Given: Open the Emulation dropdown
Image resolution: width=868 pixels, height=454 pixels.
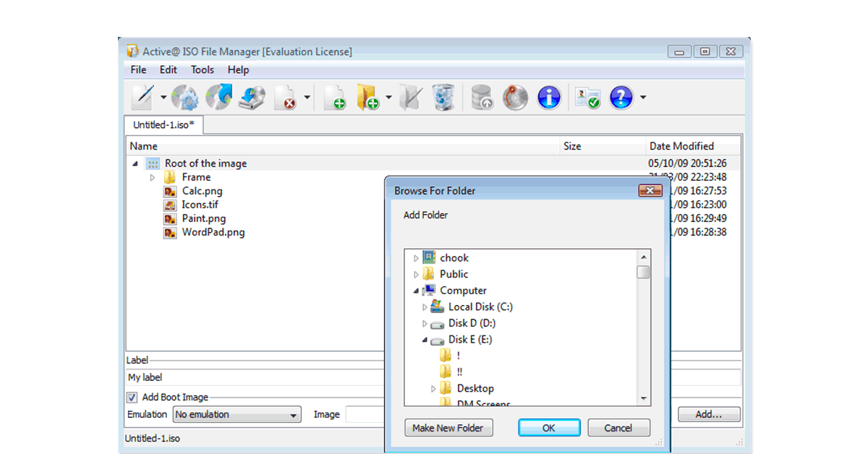Looking at the screenshot, I should pos(237,414).
